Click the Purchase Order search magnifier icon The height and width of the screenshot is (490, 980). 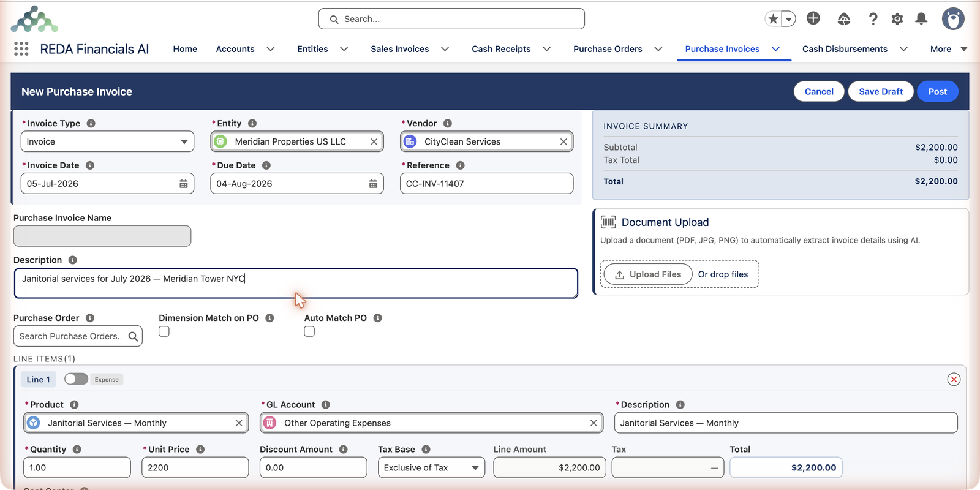(133, 336)
